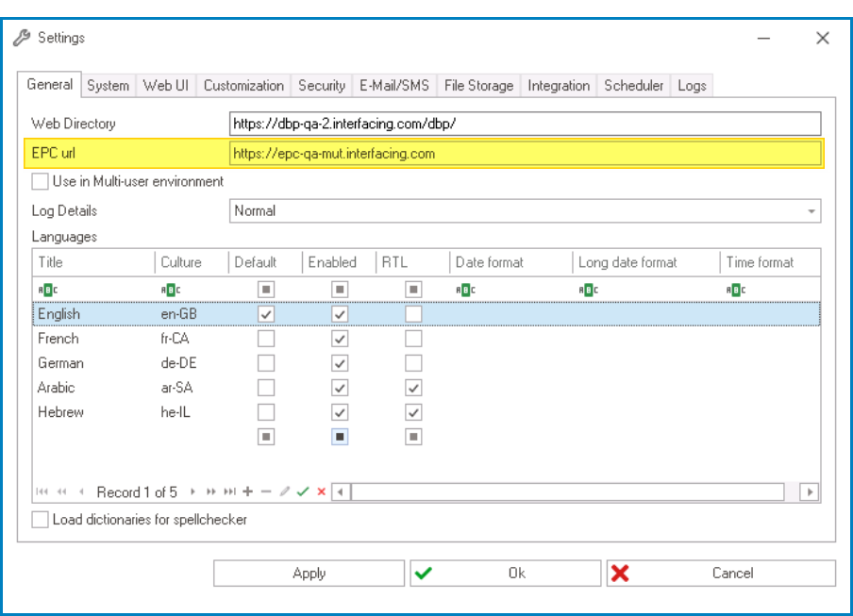The image size is (853, 616).
Task: Uncheck RTL for Arabic row
Action: tap(413, 388)
